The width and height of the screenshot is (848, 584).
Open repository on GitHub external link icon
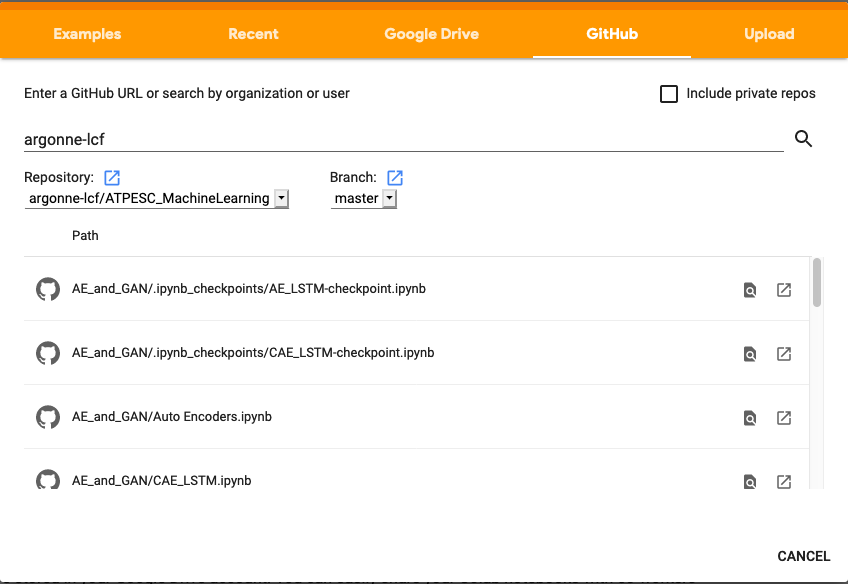point(112,177)
